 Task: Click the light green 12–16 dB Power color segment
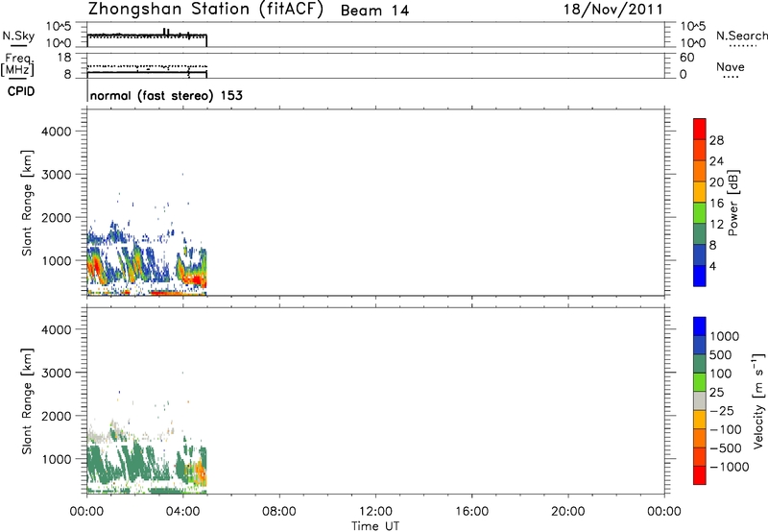[700, 212]
